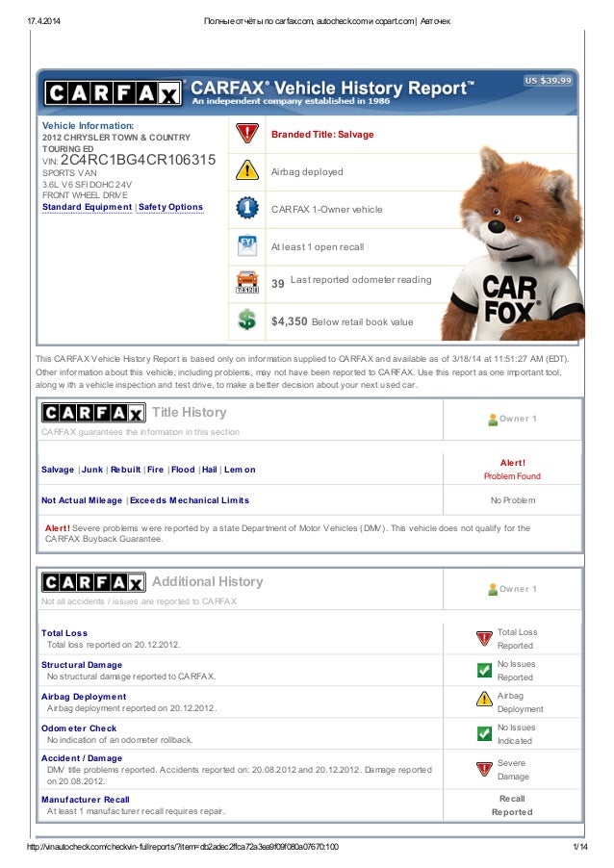614x868 pixels.
Task: Click green checkmark for Odometer Check row
Action: (484, 733)
